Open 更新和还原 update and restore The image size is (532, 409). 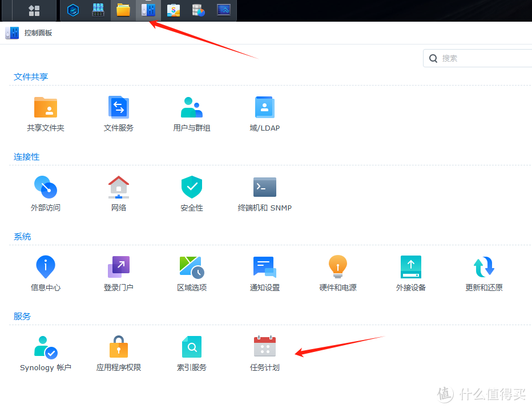point(483,272)
